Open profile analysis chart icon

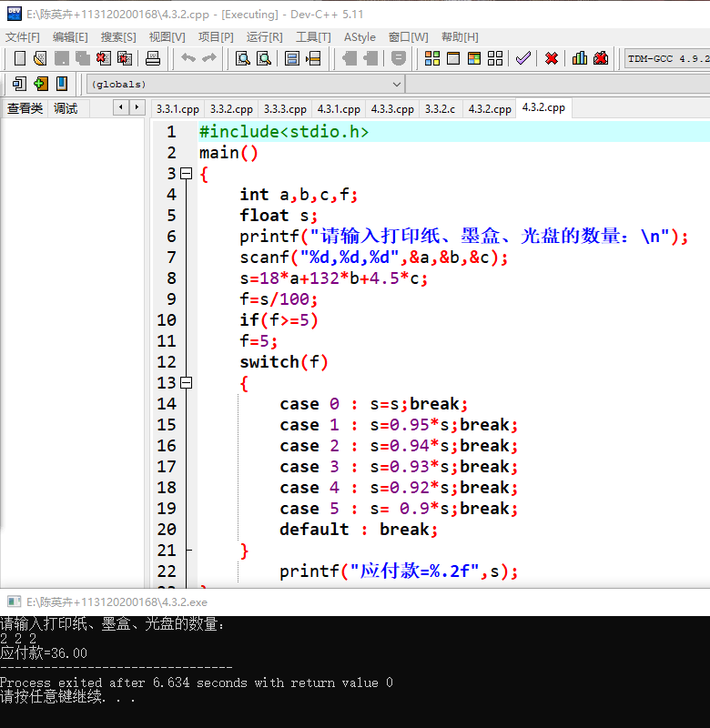tap(580, 58)
